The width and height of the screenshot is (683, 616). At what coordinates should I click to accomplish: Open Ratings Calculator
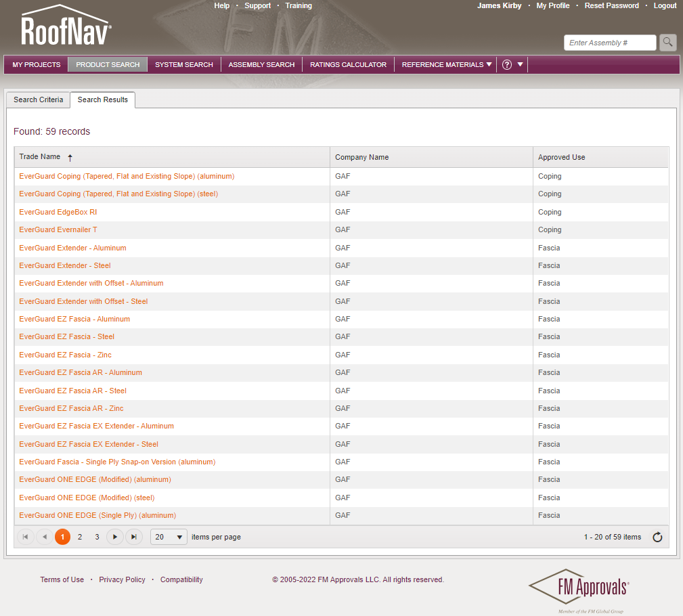tap(348, 64)
